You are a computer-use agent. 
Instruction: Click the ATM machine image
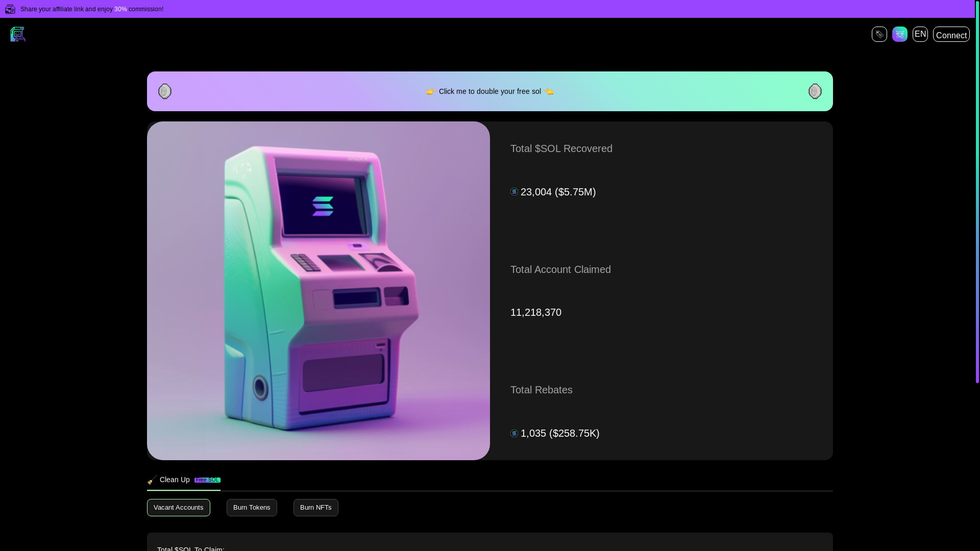point(318,291)
